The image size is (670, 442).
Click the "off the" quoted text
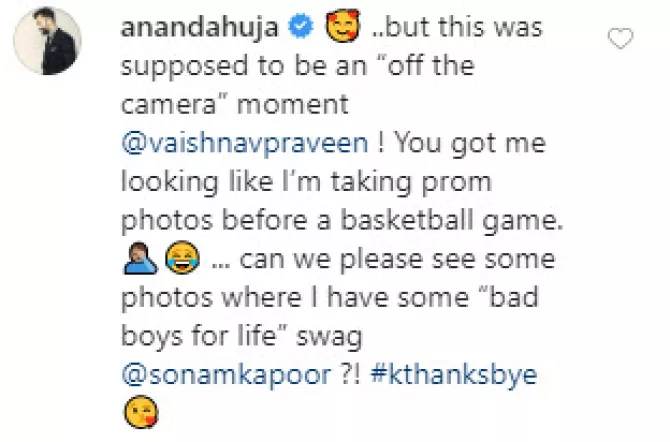point(431,65)
